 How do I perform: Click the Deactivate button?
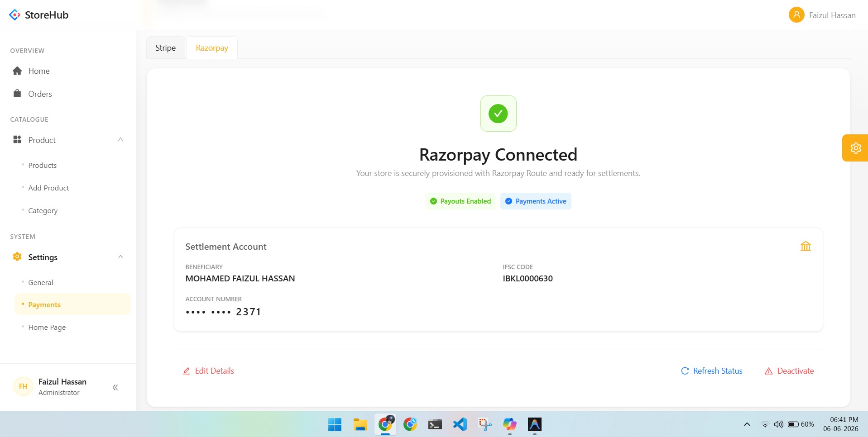click(x=789, y=371)
